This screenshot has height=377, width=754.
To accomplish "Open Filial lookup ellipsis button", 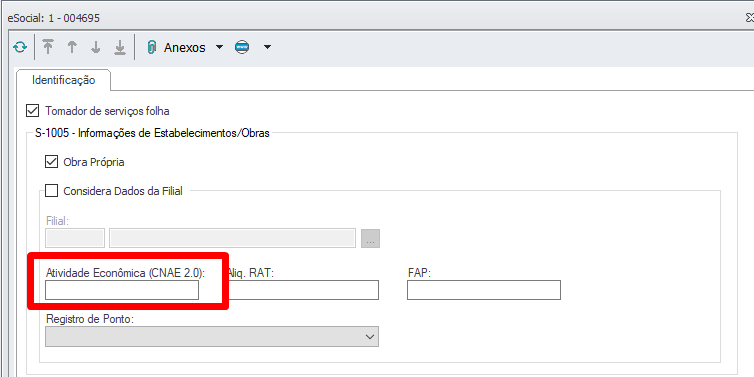I will (370, 239).
